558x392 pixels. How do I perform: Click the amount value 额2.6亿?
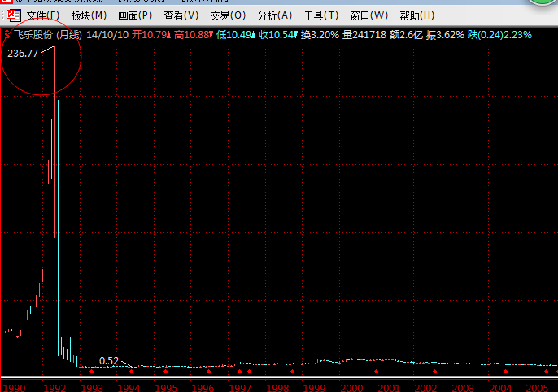(406, 35)
